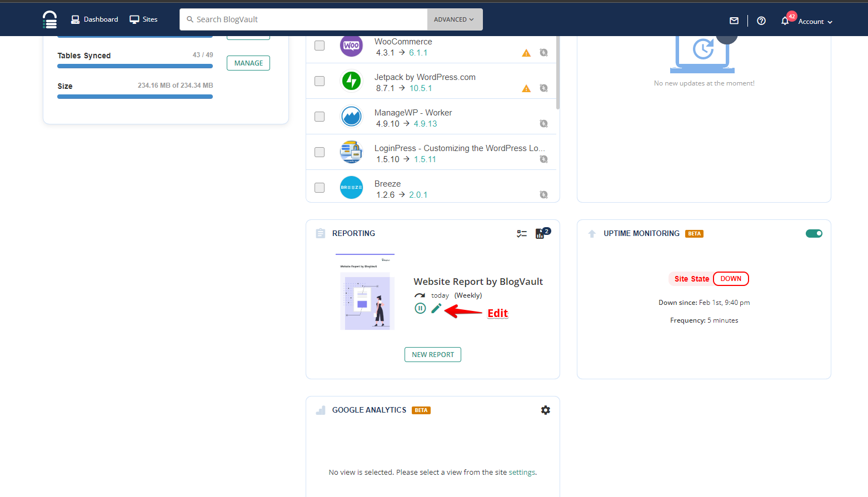Click the Breeze changelog icon
Viewport: 868px width, 497px height.
coord(543,195)
